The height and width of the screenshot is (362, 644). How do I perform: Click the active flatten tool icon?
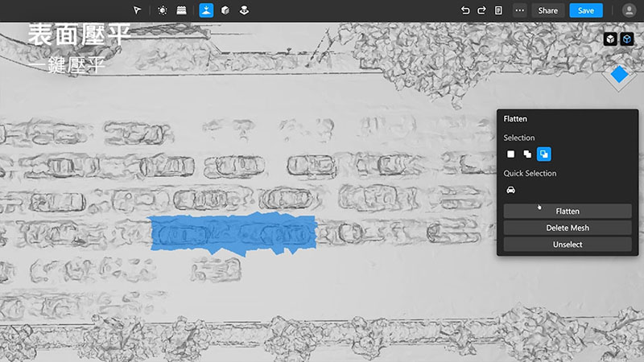coord(206,10)
